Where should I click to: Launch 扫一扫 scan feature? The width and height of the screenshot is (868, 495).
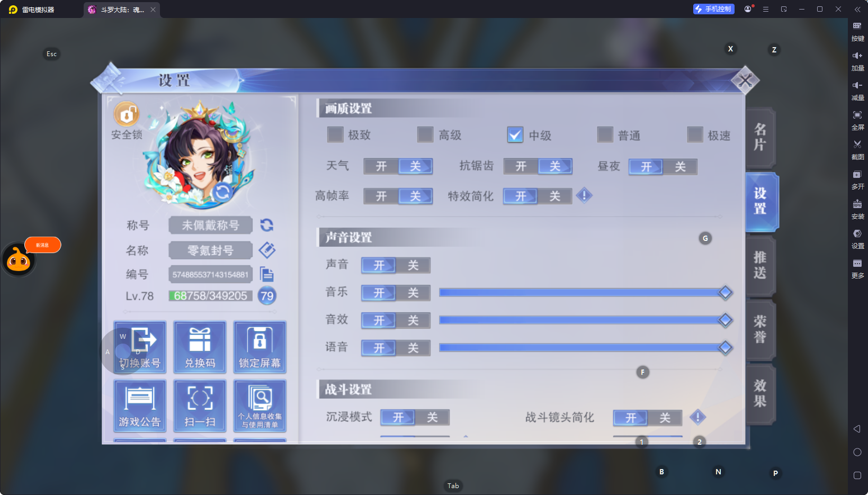click(x=200, y=406)
